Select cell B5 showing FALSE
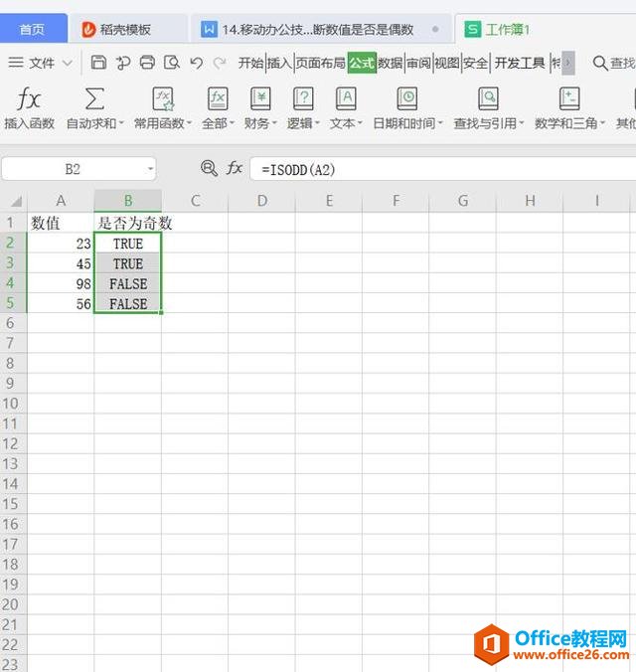636x672 pixels. pyautogui.click(x=128, y=303)
